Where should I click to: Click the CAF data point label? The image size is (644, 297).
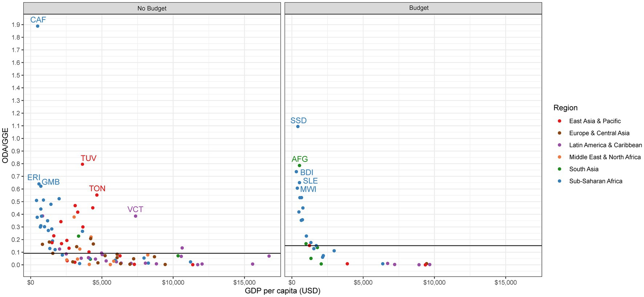coord(38,20)
